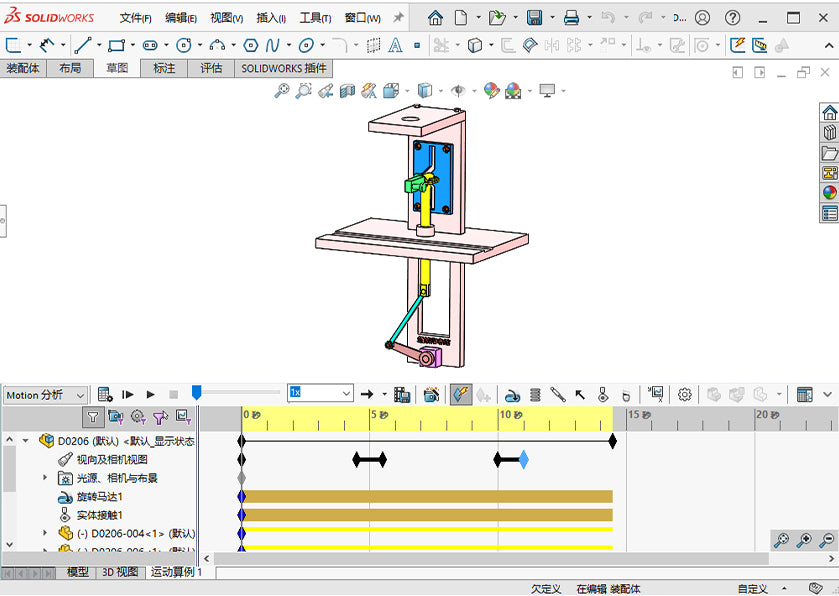Open the Appearances color ball in task pane
The image size is (839, 596).
(x=829, y=193)
